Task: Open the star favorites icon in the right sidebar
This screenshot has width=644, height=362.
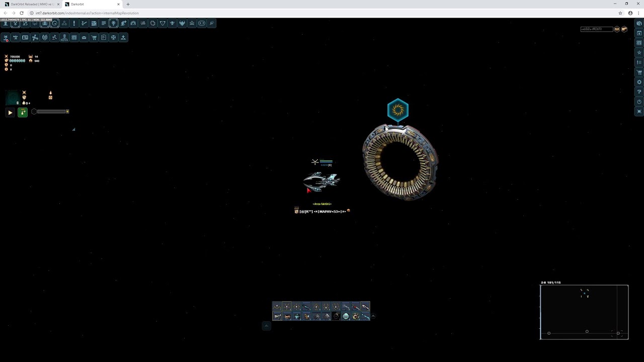Action: tap(639, 52)
